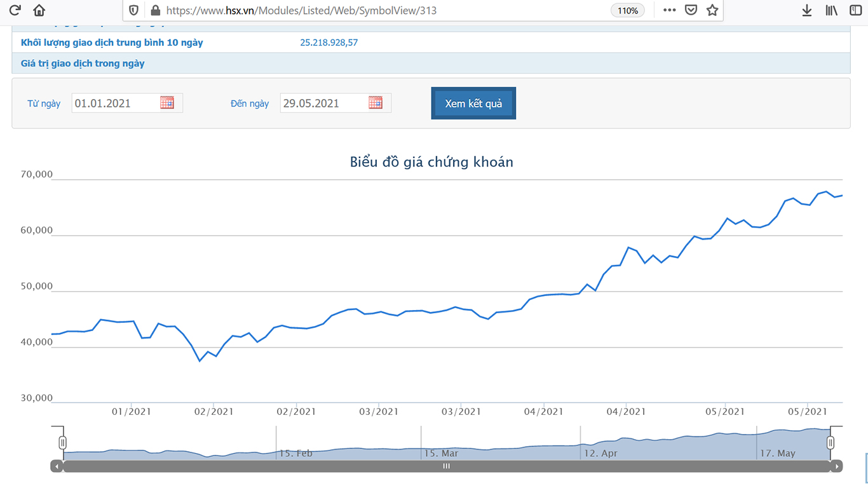Grab the left range handle of chart navigator

tap(63, 443)
